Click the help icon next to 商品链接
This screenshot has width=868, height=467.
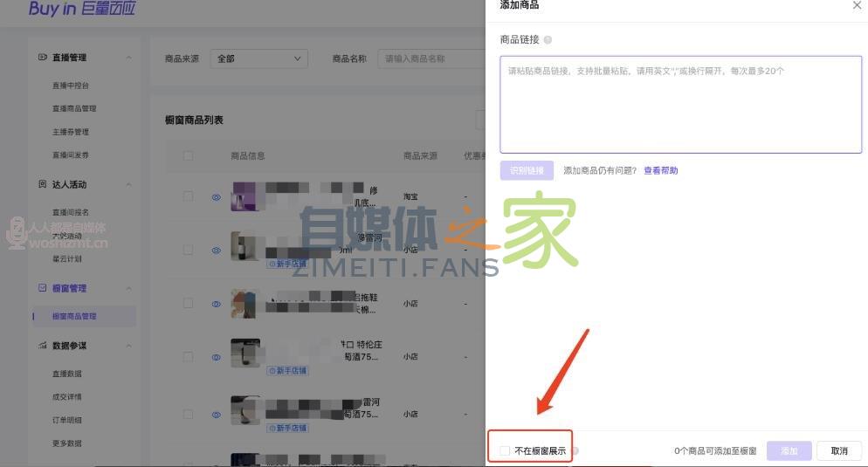(x=548, y=40)
